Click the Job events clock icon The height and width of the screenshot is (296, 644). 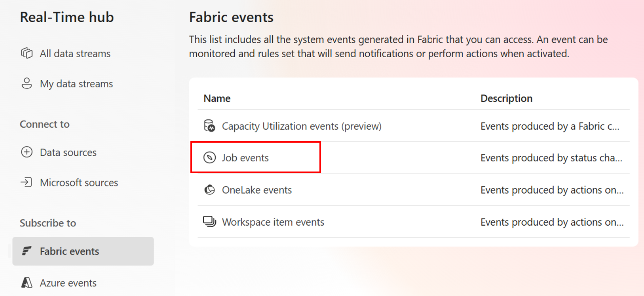point(209,157)
